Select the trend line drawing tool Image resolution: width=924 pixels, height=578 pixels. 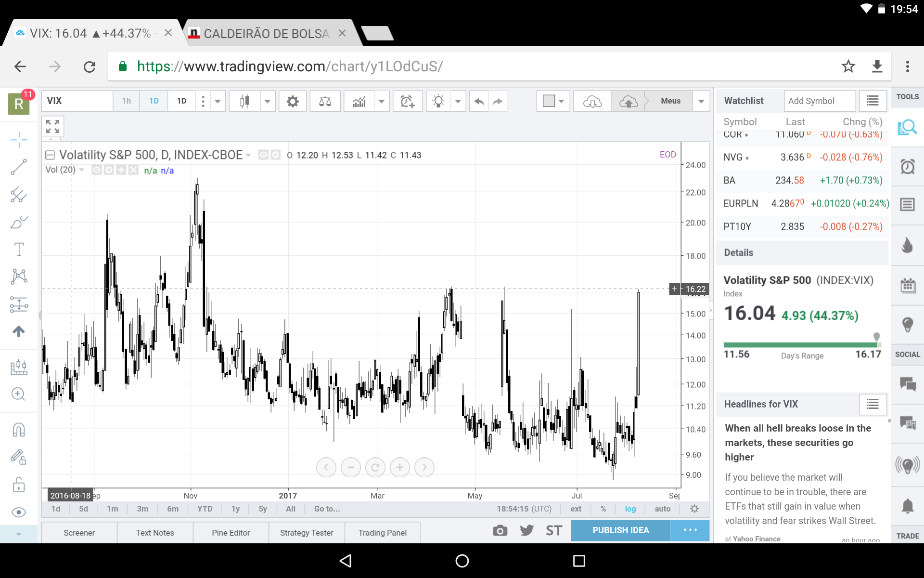pos(19,167)
